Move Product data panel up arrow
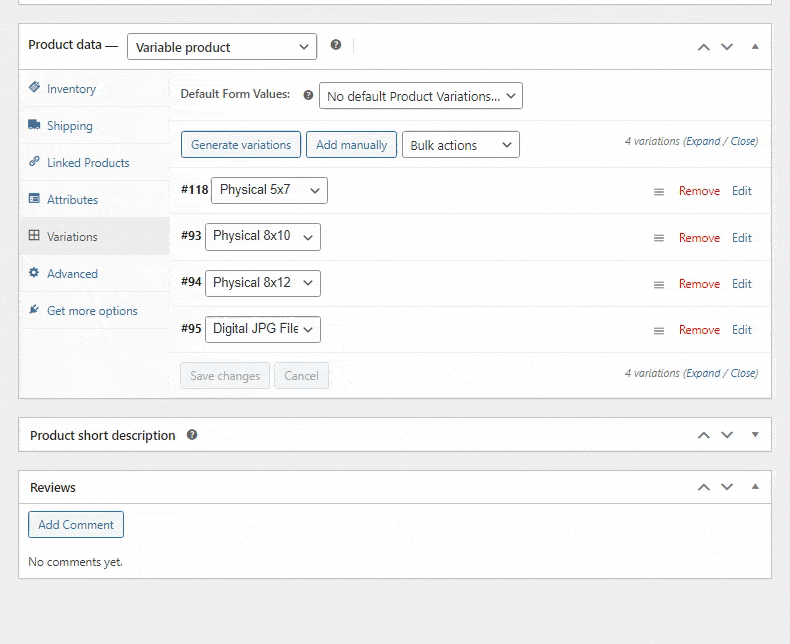This screenshot has width=790, height=644. 704,47
